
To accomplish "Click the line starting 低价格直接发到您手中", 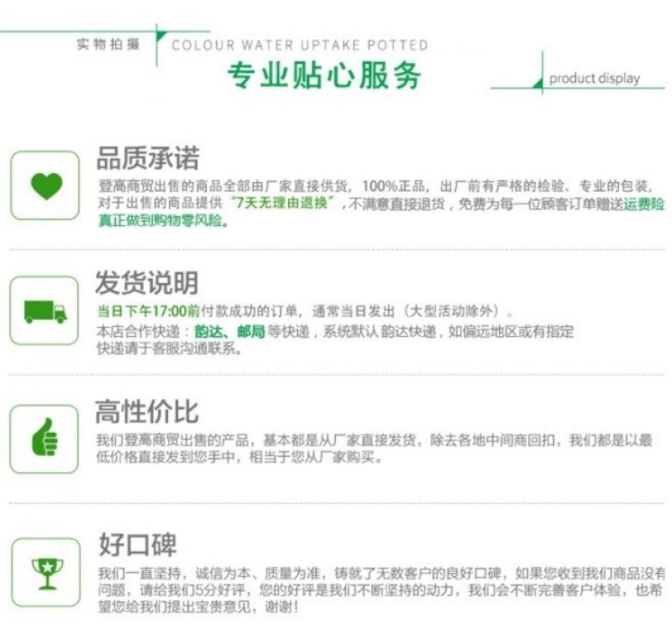I will point(239,457).
